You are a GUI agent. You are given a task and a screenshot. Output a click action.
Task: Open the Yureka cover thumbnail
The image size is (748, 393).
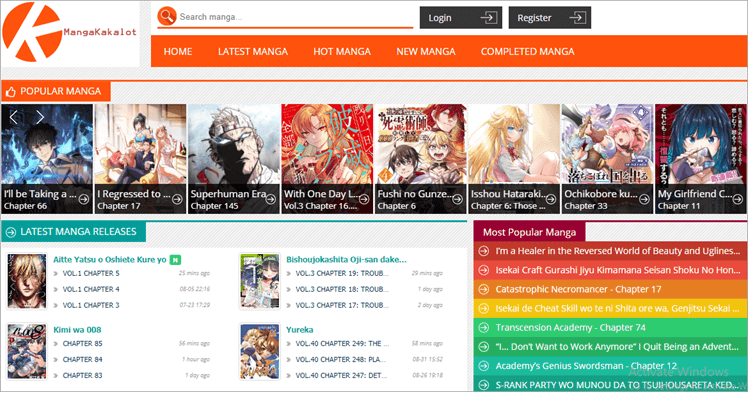coord(260,352)
